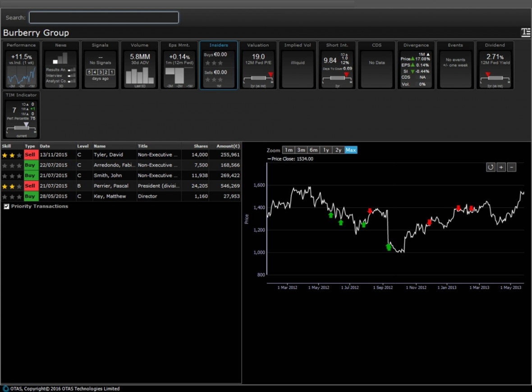Open the Divergence tile

click(416, 65)
